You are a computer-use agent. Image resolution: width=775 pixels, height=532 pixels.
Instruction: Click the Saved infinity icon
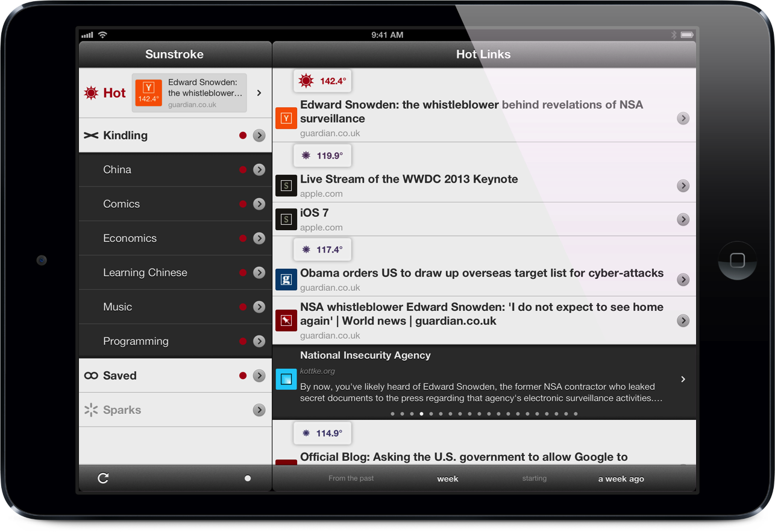pyautogui.click(x=91, y=376)
